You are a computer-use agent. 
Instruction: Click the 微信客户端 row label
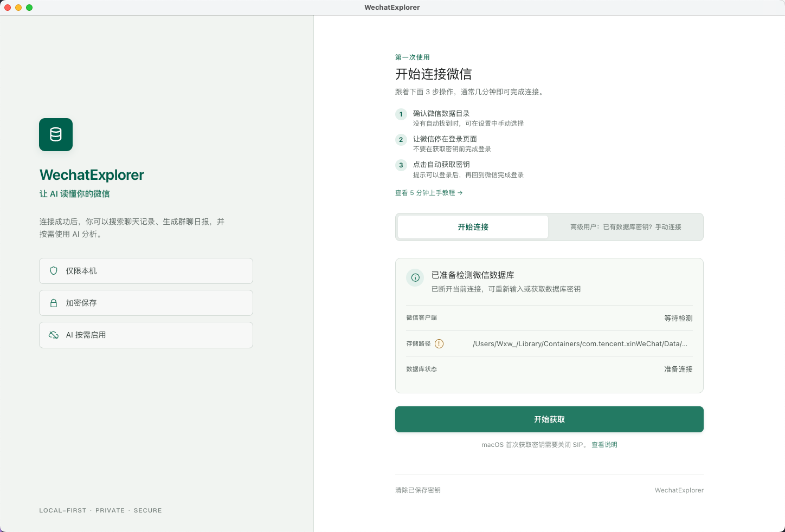[422, 317]
